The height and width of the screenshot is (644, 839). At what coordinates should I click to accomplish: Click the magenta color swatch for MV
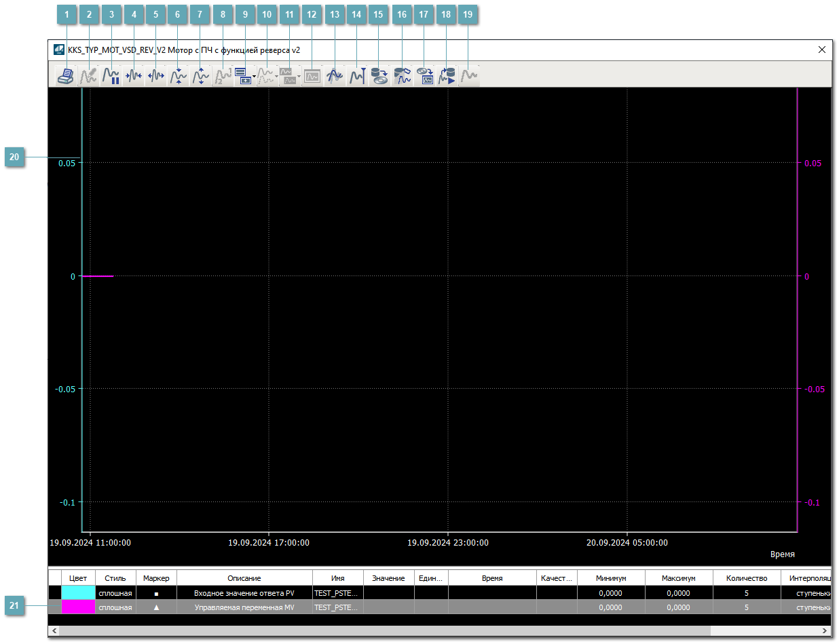coord(78,607)
